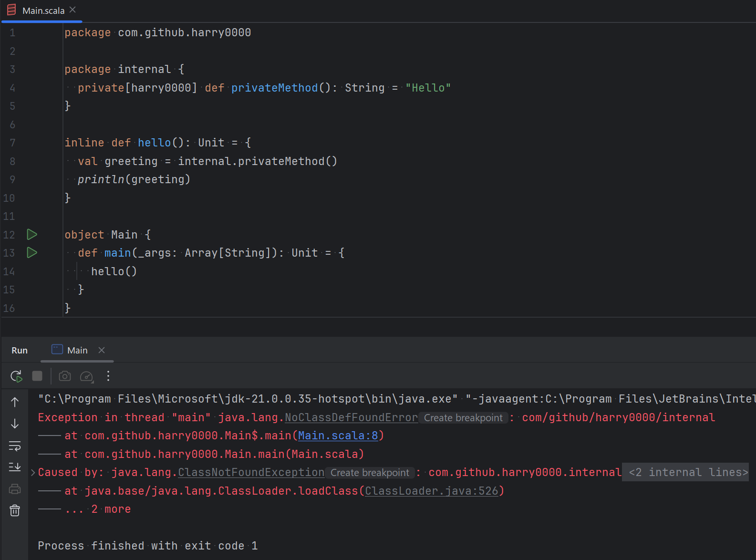Toggle soft-wrap in console output
Viewport: 756px width, 560px height.
tap(15, 446)
